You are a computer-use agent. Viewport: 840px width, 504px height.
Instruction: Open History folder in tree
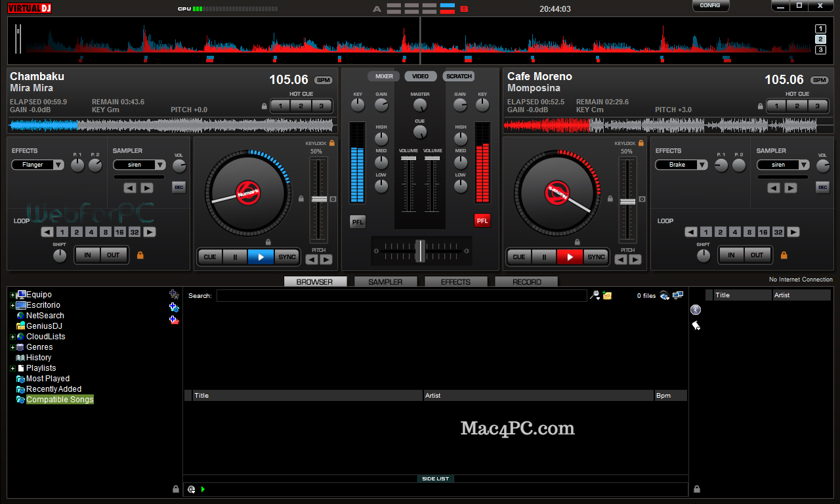[x=38, y=358]
